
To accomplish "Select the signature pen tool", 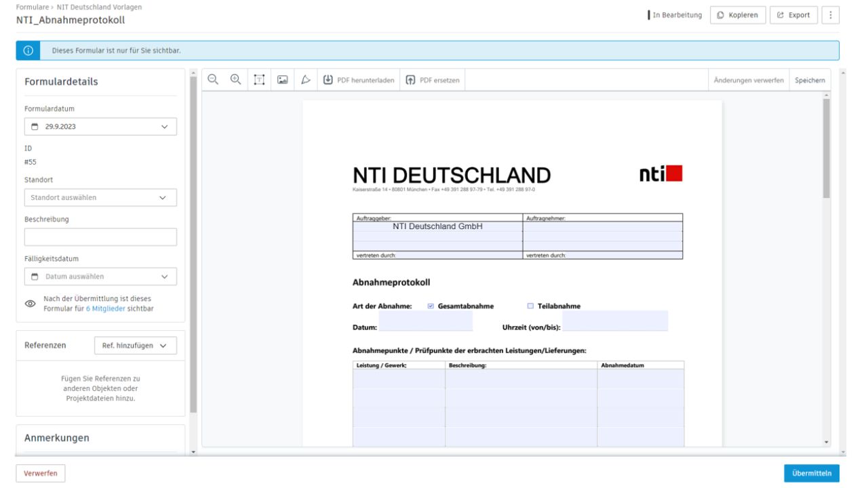I will pos(304,79).
